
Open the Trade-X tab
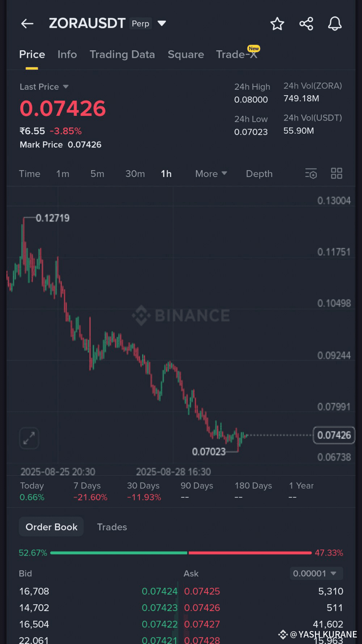tap(237, 54)
